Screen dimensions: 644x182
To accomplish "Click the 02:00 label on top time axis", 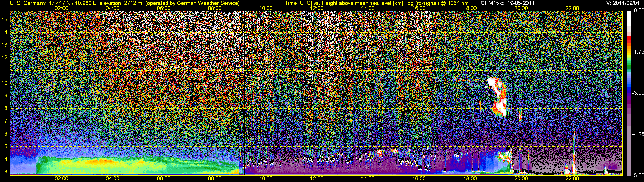I will [x=61, y=8].
